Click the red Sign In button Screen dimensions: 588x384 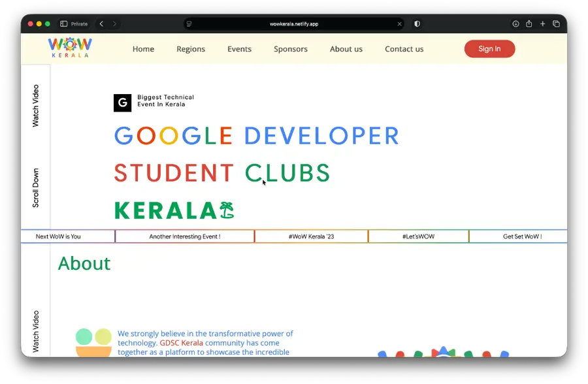[x=489, y=49]
